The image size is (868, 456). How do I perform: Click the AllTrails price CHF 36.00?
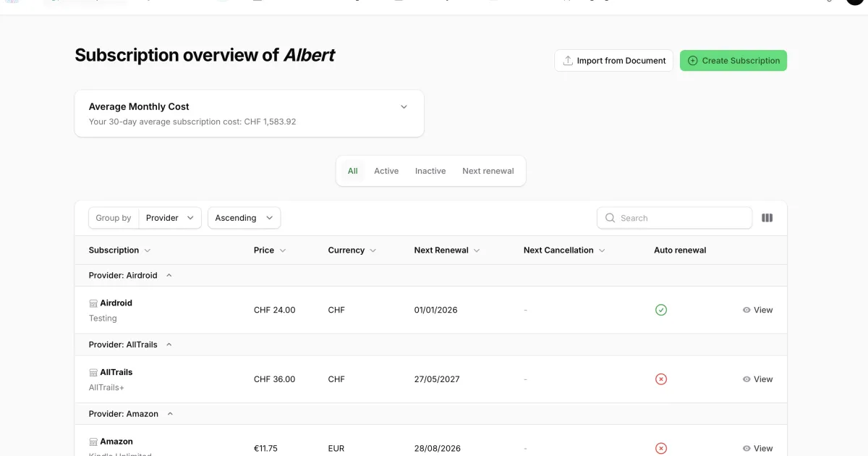tap(275, 379)
